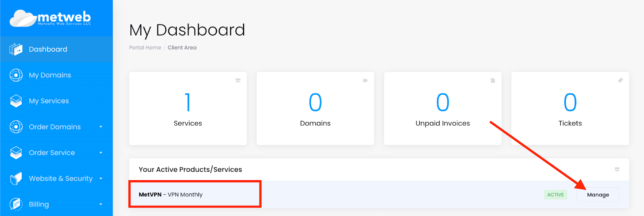Viewport: 644px width, 216px height.
Task: Open the Services count tile
Action: tap(188, 108)
